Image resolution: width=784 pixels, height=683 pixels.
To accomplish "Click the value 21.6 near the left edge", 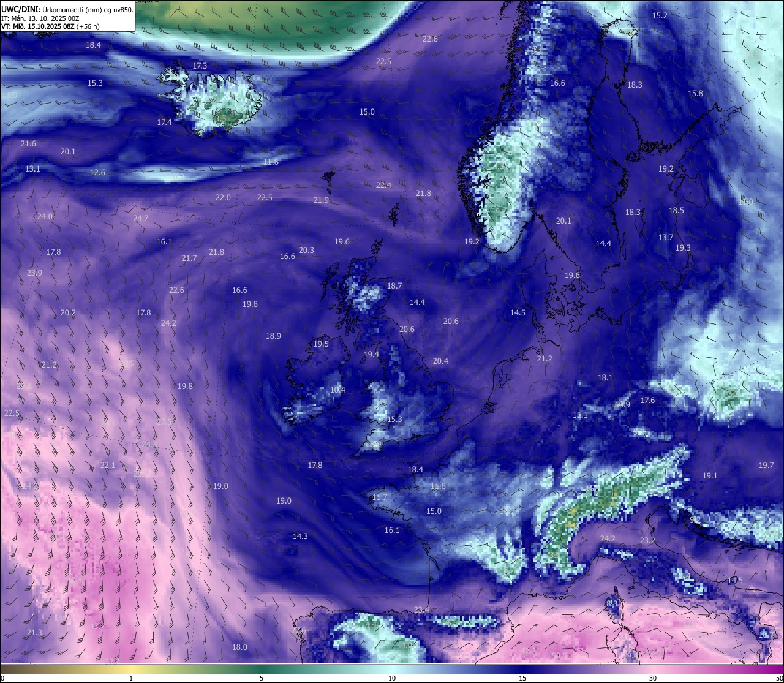I will (x=28, y=144).
